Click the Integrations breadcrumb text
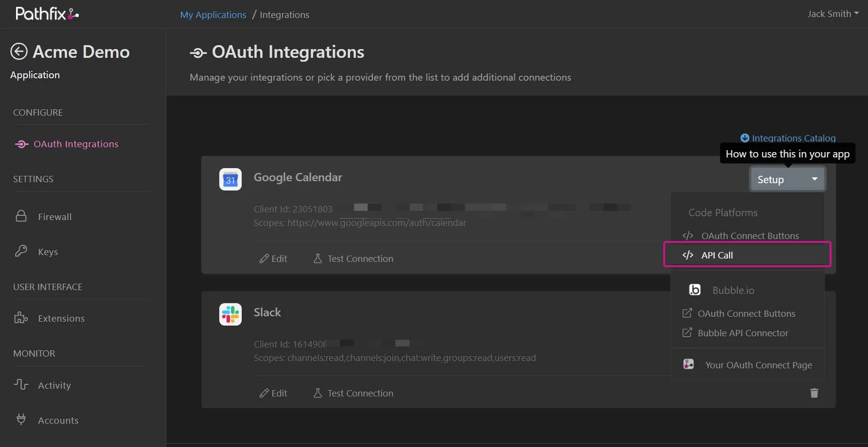 tap(284, 15)
